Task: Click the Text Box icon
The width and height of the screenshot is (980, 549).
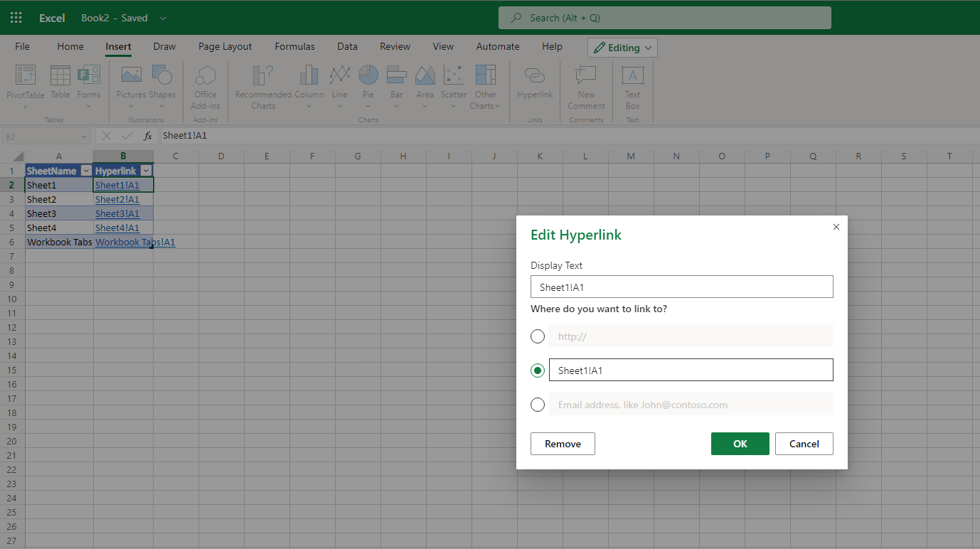Action: coord(632,75)
